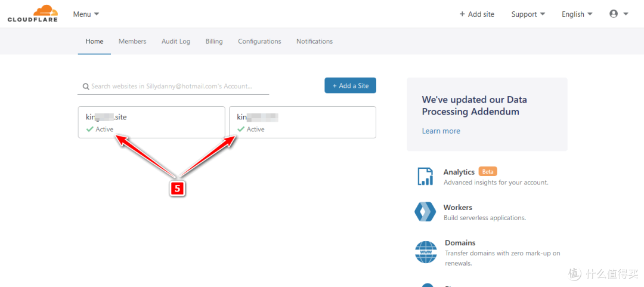This screenshot has height=287, width=644.
Task: Expand the Menu dropdown
Action: pos(86,14)
